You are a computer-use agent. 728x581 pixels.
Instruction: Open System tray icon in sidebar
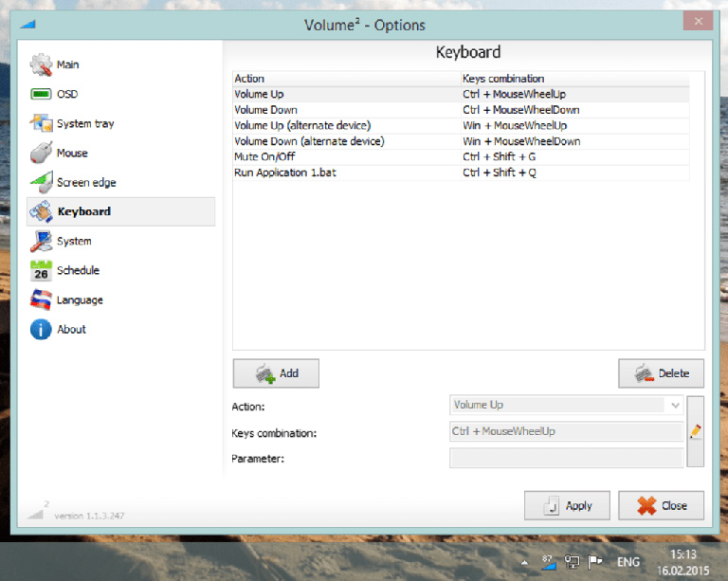point(42,123)
